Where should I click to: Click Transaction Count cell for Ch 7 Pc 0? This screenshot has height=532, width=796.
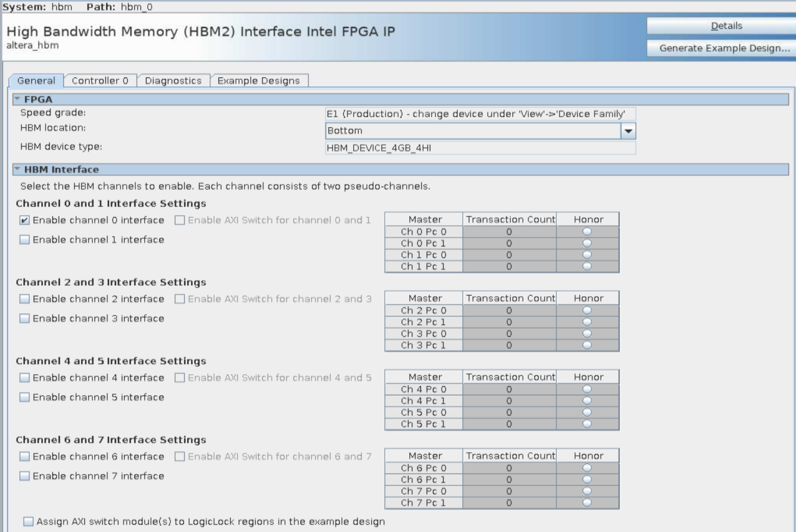tap(509, 490)
